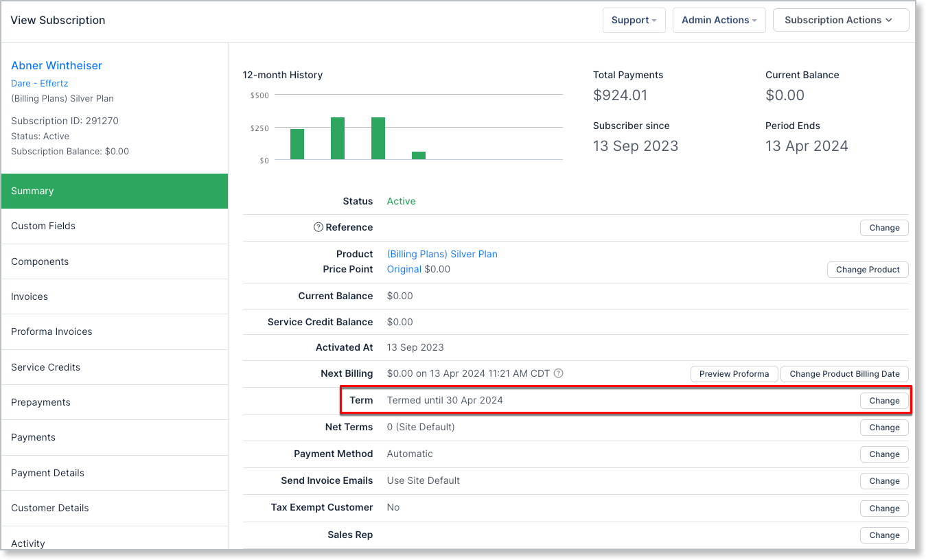
Task: View the Payment Details section
Action: (47, 473)
